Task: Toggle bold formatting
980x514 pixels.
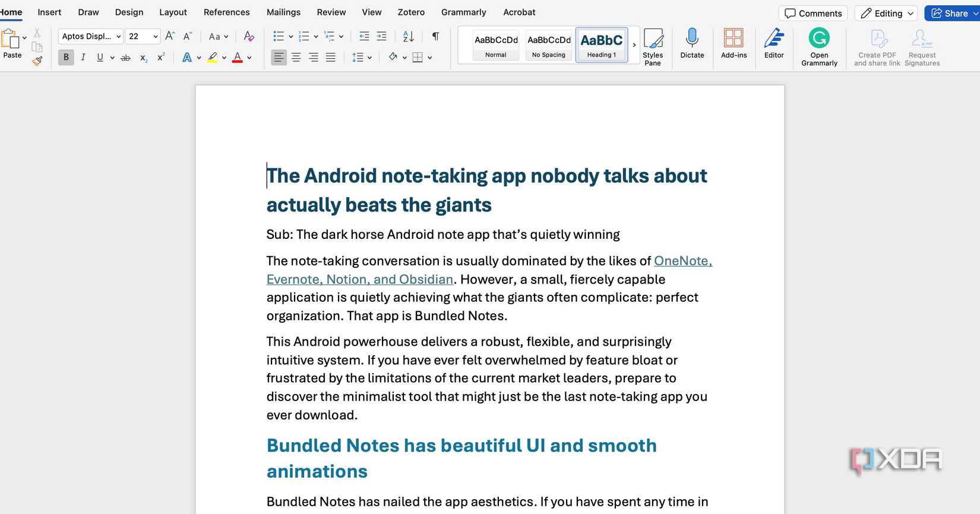Action: (x=66, y=57)
